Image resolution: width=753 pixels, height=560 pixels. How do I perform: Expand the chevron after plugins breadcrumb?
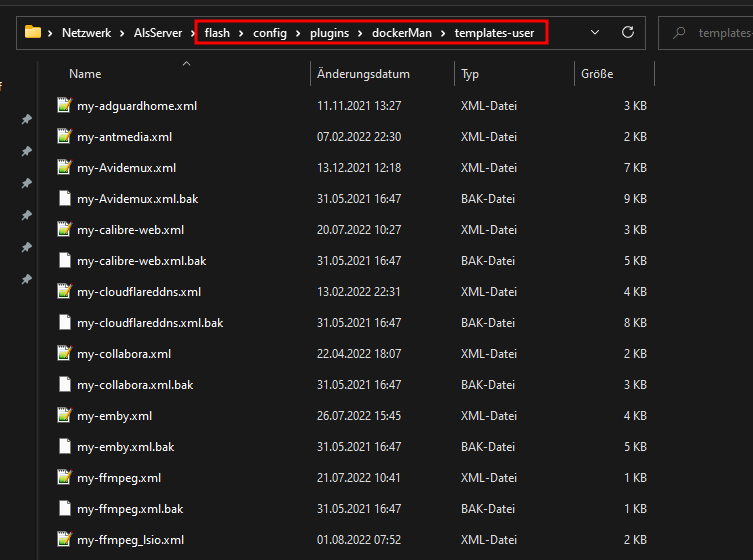(x=360, y=33)
